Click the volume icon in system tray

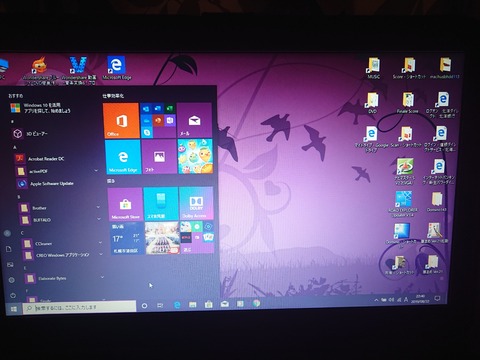click(x=391, y=300)
